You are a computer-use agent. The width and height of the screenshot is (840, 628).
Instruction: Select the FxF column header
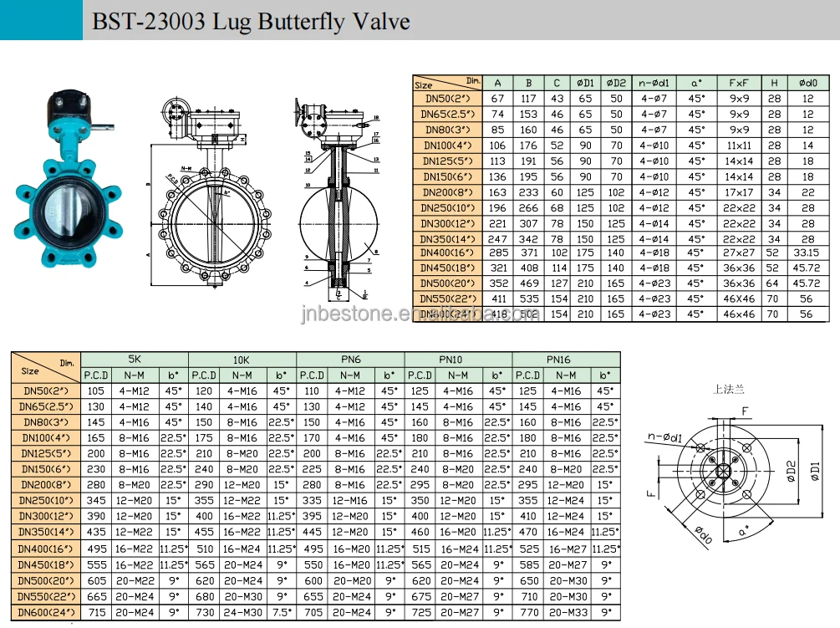[741, 82]
